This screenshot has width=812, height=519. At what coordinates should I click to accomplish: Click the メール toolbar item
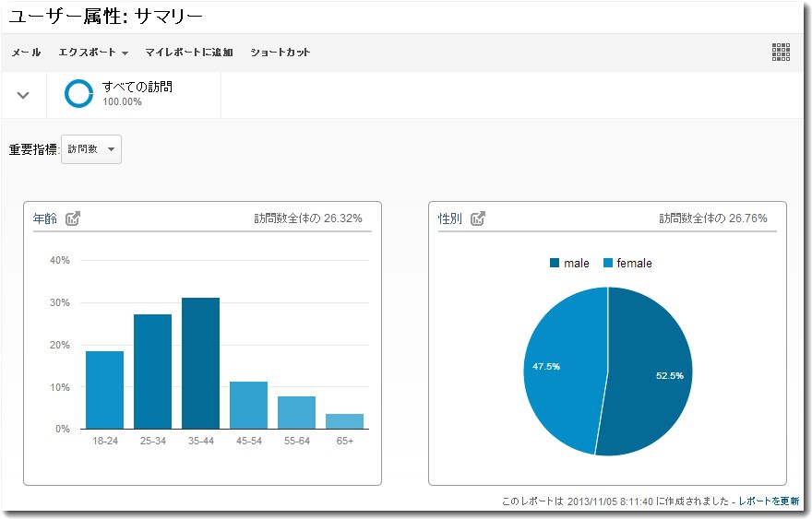pos(26,53)
